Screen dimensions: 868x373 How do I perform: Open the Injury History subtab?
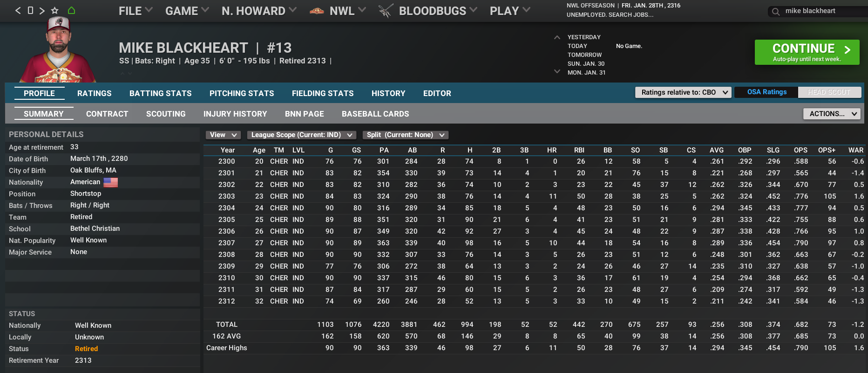click(x=235, y=114)
